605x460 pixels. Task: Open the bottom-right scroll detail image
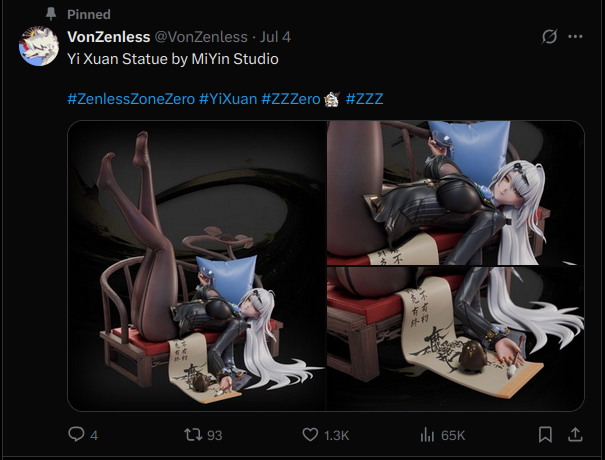456,339
